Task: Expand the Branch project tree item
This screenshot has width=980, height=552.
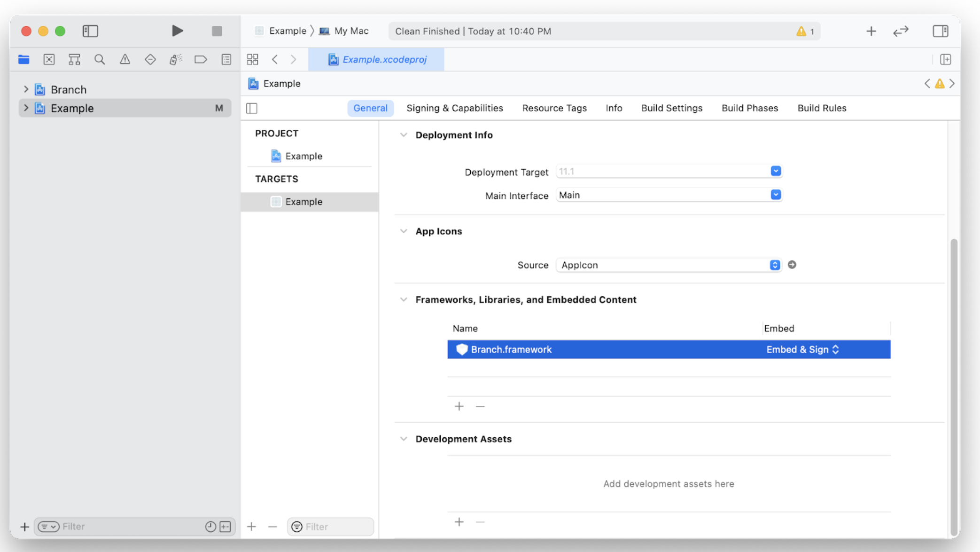Action: (x=26, y=89)
